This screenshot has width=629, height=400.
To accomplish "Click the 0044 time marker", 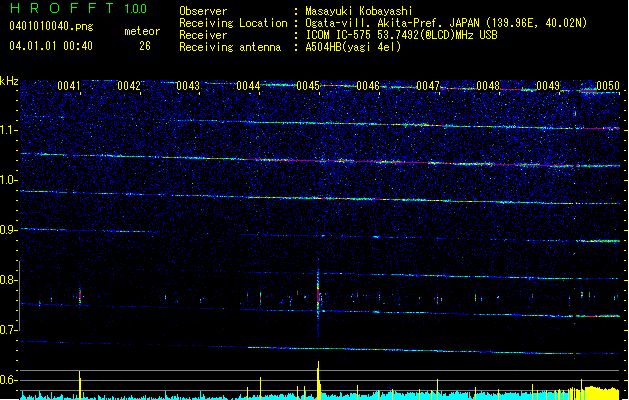I will (248, 86).
